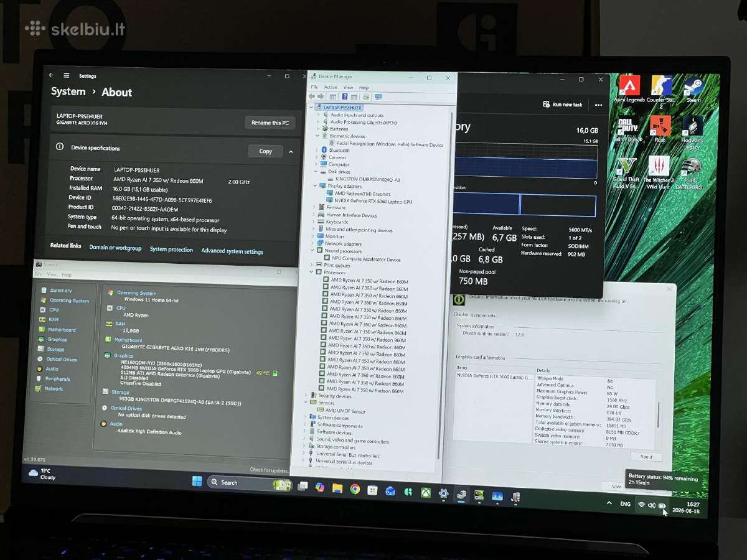Copy device specifications in Settings

[265, 151]
